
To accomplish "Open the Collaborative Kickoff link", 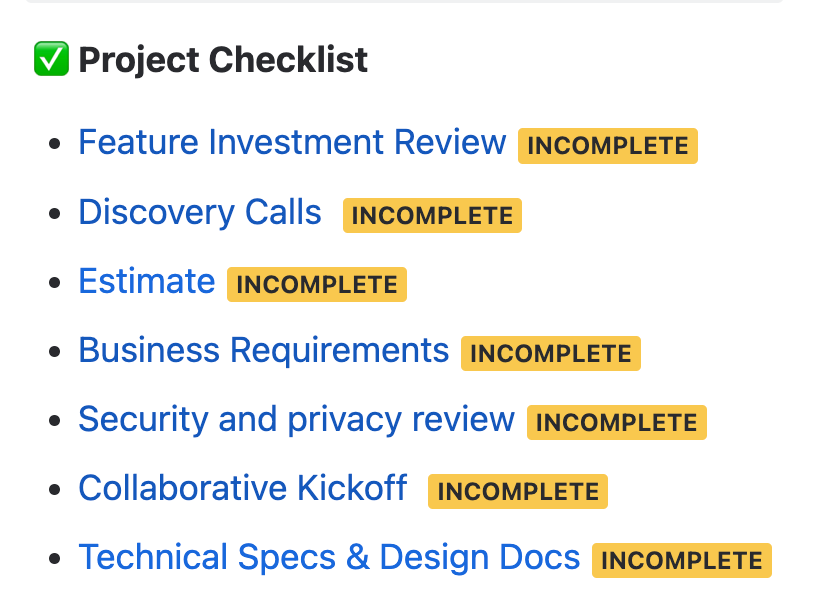I will [243, 489].
